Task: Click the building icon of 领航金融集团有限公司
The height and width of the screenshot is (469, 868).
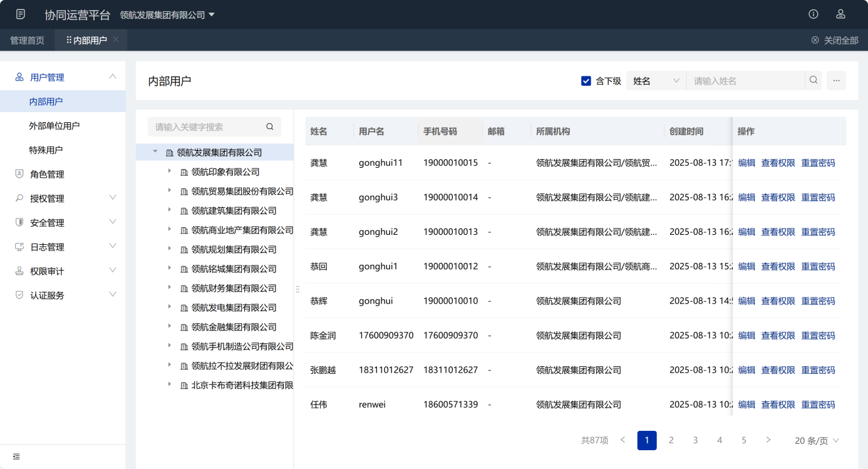Action: pos(184,327)
